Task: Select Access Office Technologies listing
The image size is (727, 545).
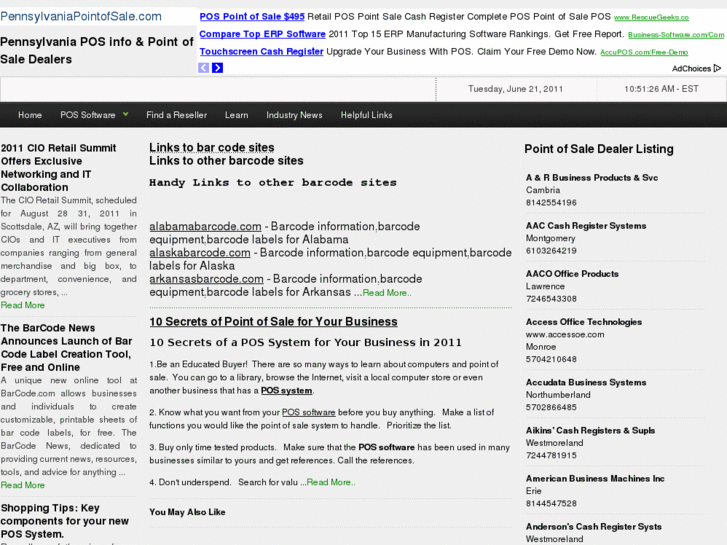Action: 583,322
